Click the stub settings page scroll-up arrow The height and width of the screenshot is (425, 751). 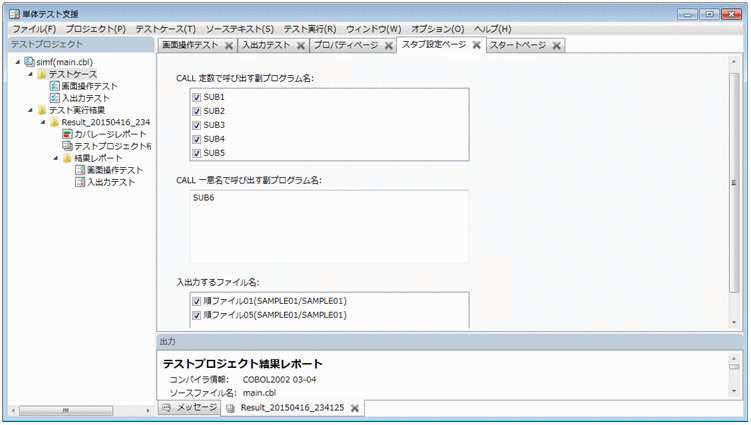click(x=734, y=61)
